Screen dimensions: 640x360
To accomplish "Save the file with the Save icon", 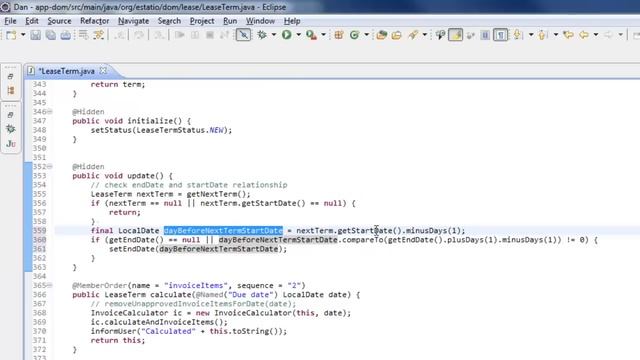I will (36, 35).
